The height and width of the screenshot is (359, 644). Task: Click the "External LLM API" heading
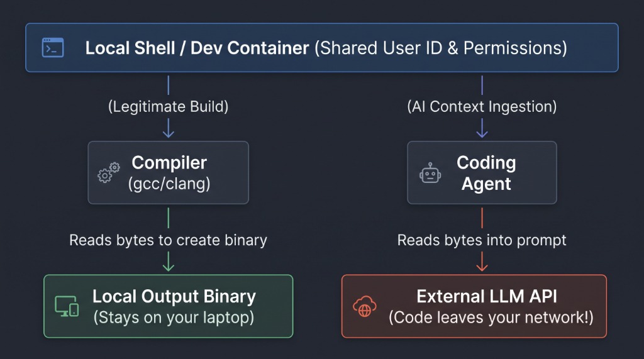point(487,297)
